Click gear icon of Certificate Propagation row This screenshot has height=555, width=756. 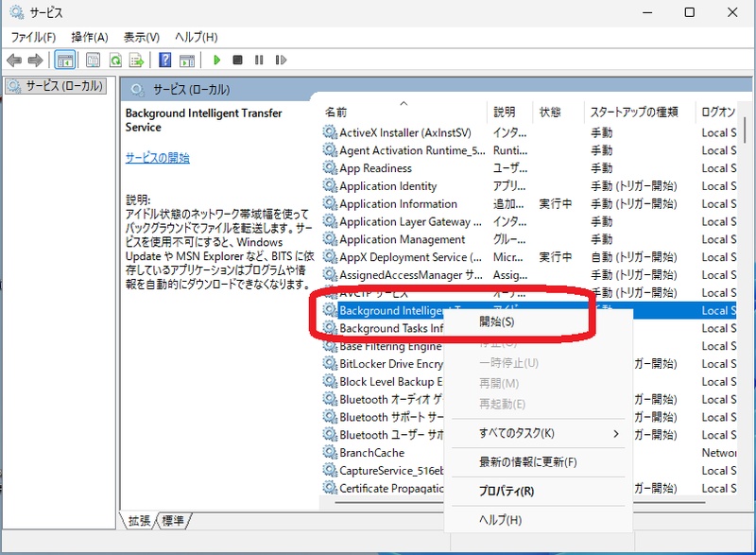point(330,488)
